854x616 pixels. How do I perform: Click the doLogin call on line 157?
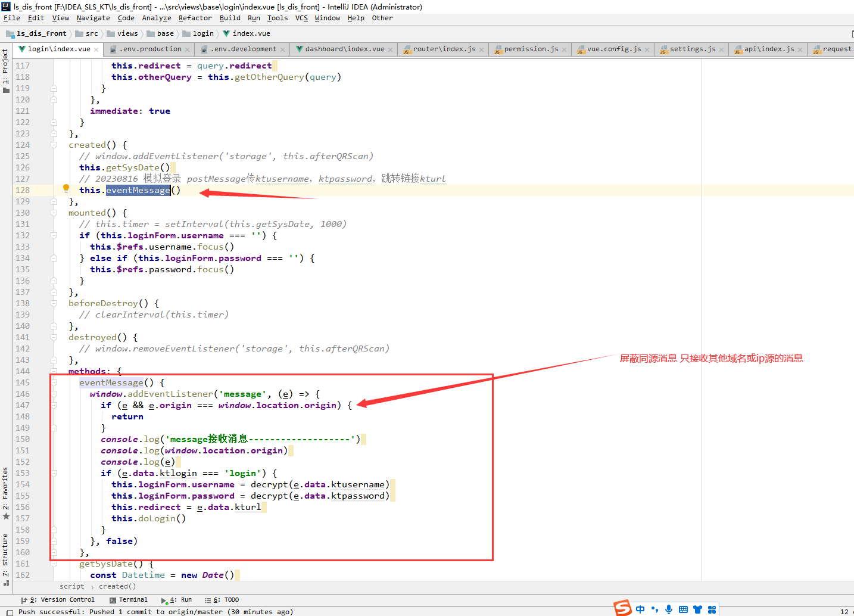(157, 518)
